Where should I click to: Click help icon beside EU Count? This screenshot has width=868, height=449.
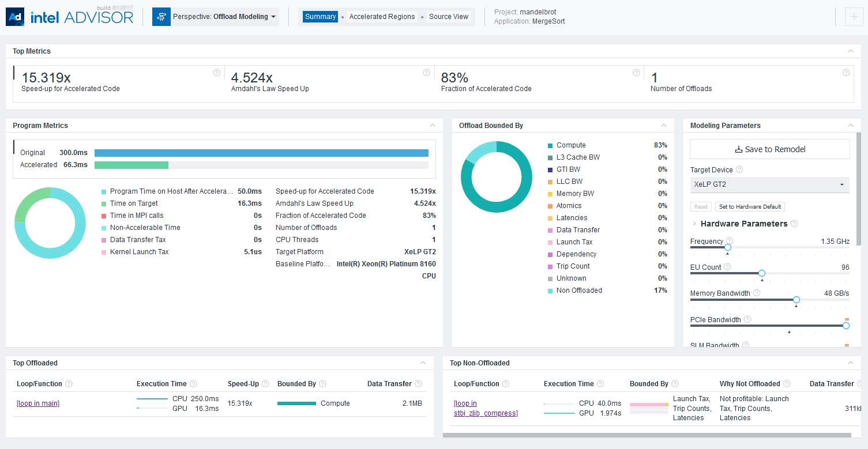[727, 267]
